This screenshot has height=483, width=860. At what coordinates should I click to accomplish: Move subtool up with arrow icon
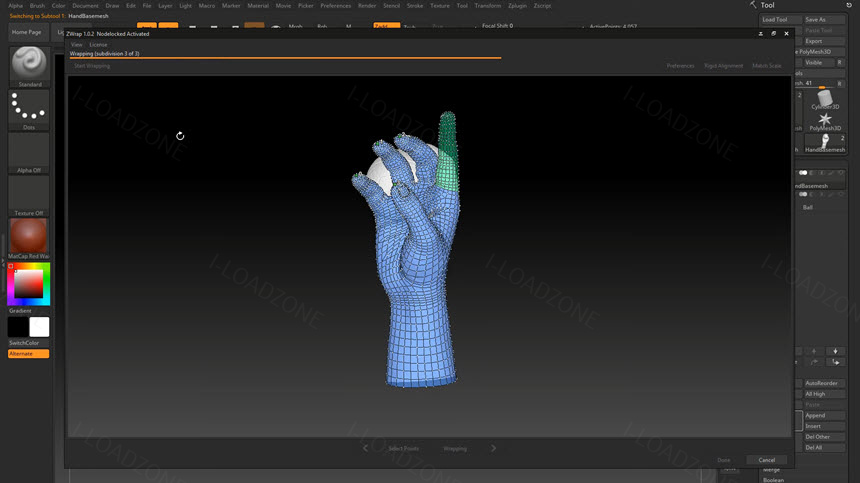point(814,351)
